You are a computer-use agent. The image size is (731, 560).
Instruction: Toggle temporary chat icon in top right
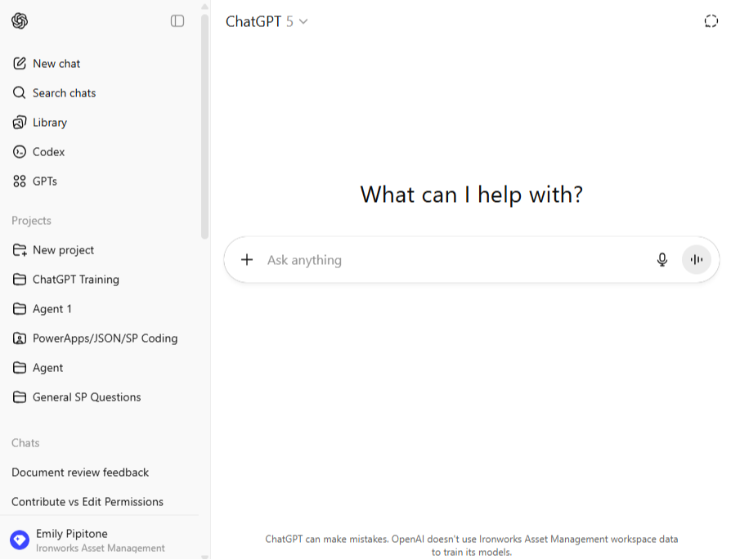coord(711,21)
